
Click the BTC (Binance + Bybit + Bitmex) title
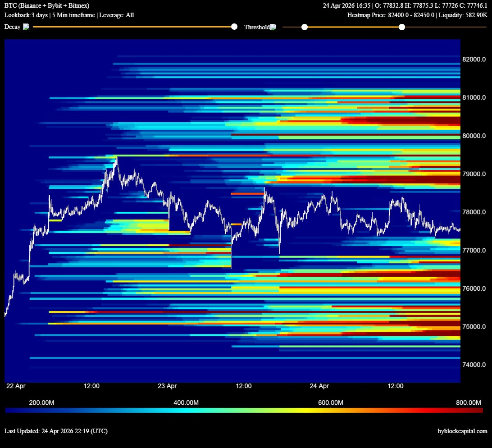(x=47, y=6)
